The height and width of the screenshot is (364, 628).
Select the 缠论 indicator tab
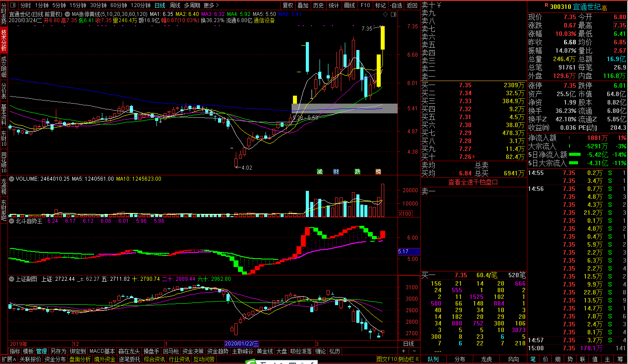pos(320,351)
